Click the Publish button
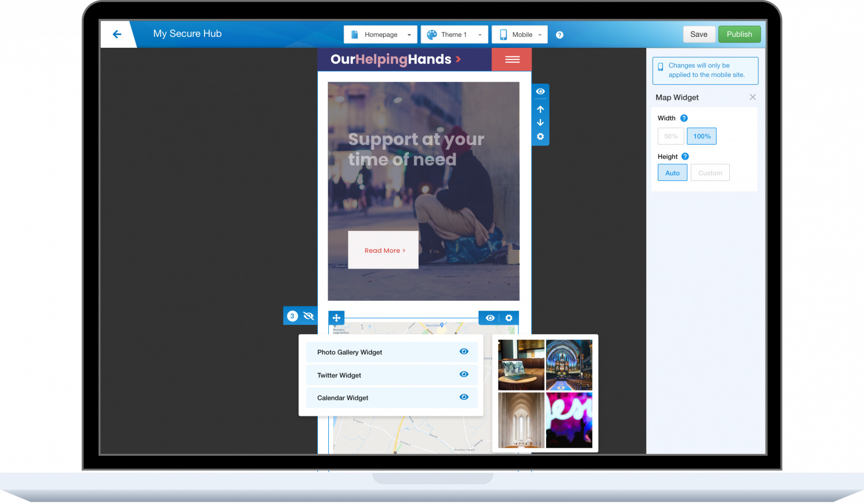The image size is (864, 504). coord(739,35)
